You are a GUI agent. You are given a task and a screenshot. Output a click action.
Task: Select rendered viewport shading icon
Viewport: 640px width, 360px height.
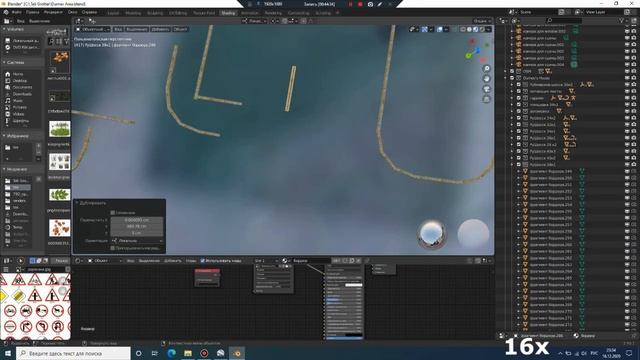tap(482, 29)
